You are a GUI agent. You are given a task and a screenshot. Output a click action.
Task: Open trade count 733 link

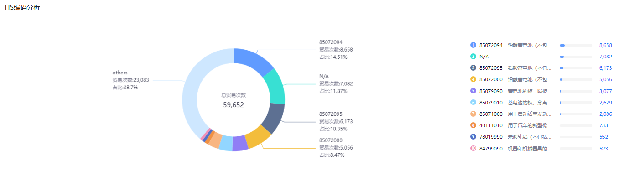pos(603,125)
